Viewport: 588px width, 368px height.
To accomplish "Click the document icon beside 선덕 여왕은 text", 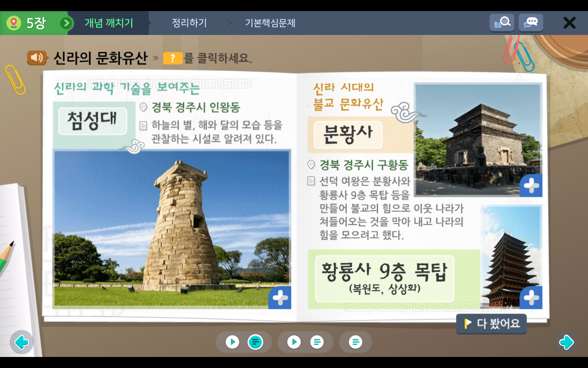I will (311, 181).
